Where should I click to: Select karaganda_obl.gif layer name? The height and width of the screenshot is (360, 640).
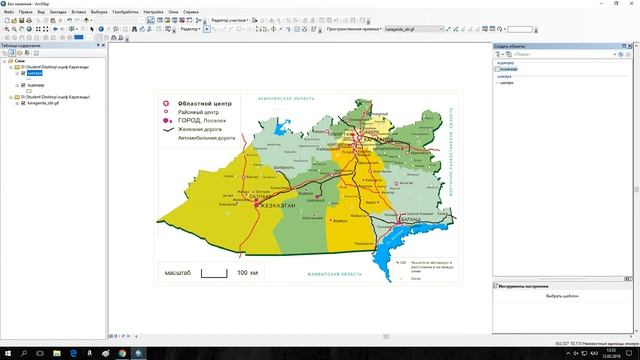tap(43, 103)
